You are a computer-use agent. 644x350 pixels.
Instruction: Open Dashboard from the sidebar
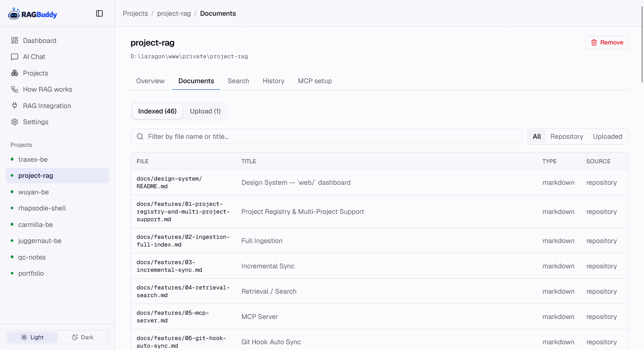pos(57,41)
